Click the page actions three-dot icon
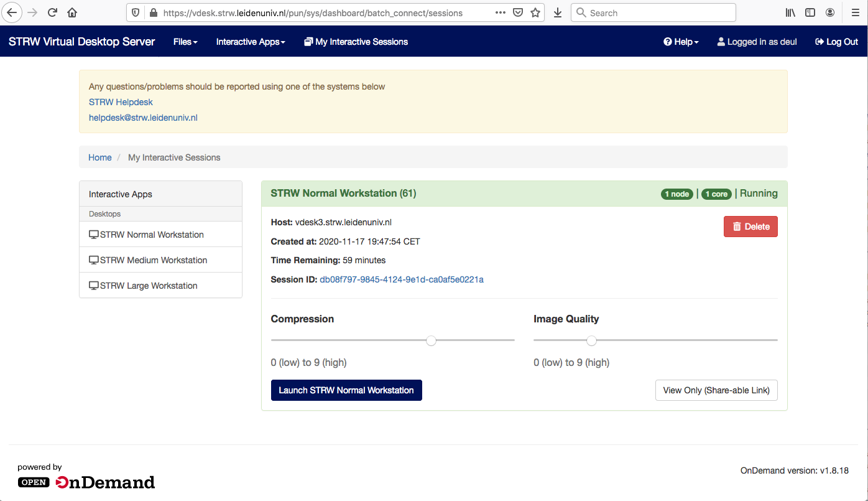 tap(501, 12)
